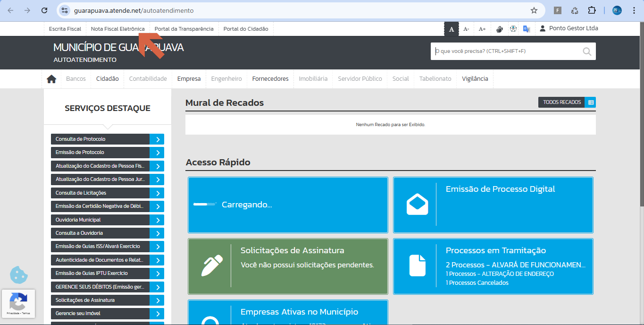
Task: Click arrow next to Emissão de Protocolo
Action: point(157,153)
